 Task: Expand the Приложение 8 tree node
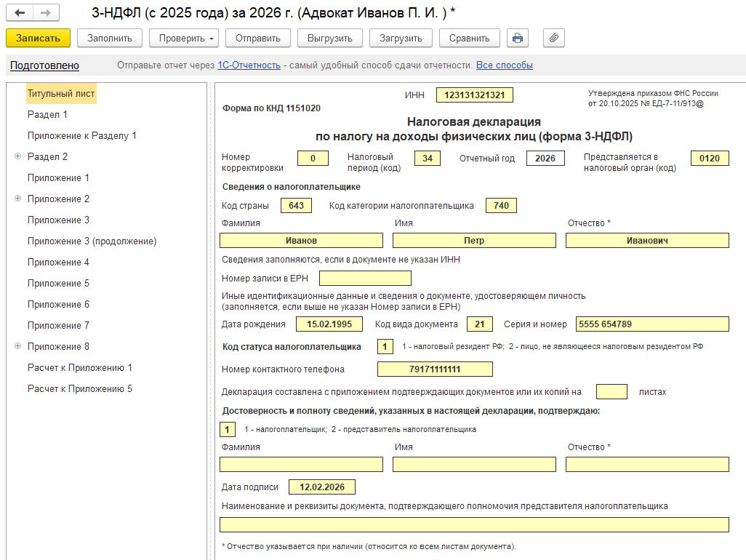[17, 346]
